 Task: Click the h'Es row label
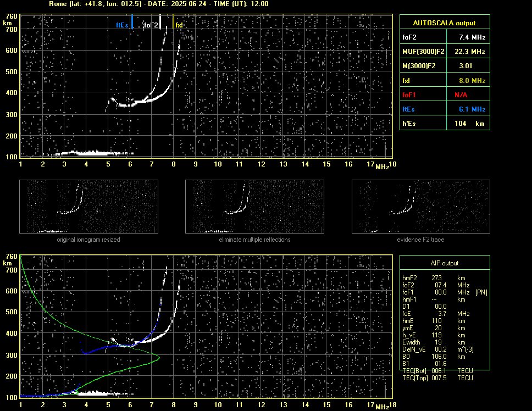pyautogui.click(x=409, y=124)
